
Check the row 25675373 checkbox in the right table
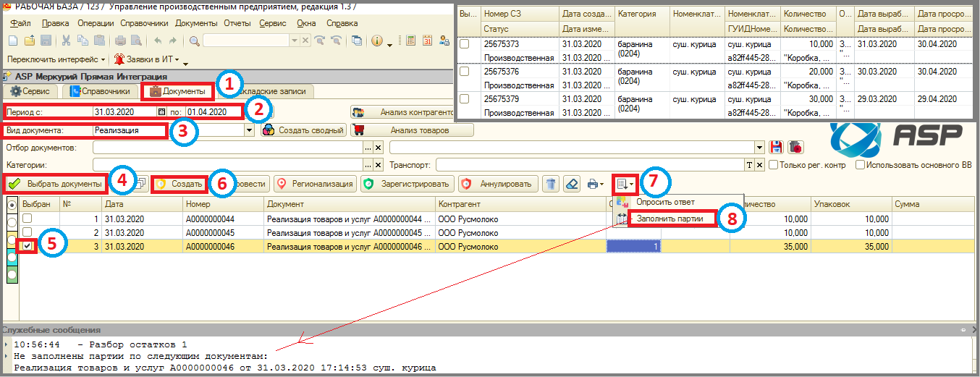tap(465, 44)
